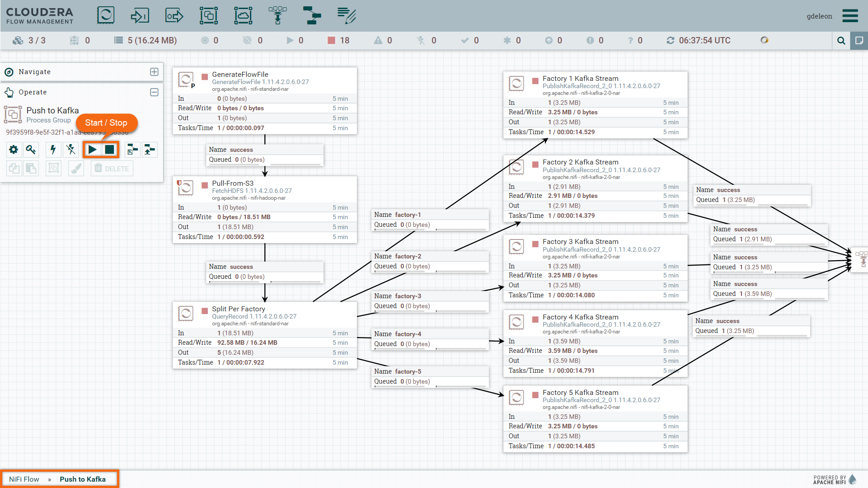868x488 pixels.
Task: Click the stopped components count 18
Action: (x=338, y=41)
